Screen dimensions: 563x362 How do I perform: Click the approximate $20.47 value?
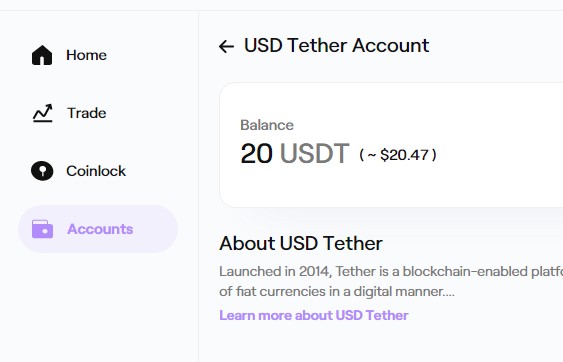(398, 155)
